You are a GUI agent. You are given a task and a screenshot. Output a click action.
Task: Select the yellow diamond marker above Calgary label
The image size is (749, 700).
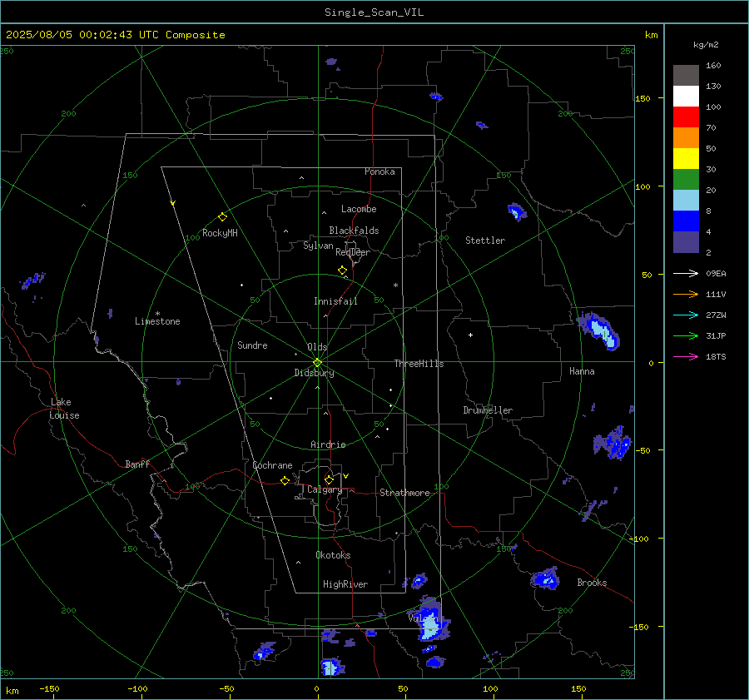[329, 479]
